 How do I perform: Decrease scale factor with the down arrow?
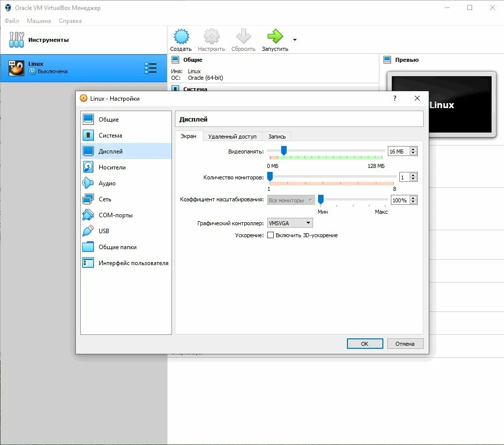click(x=413, y=202)
